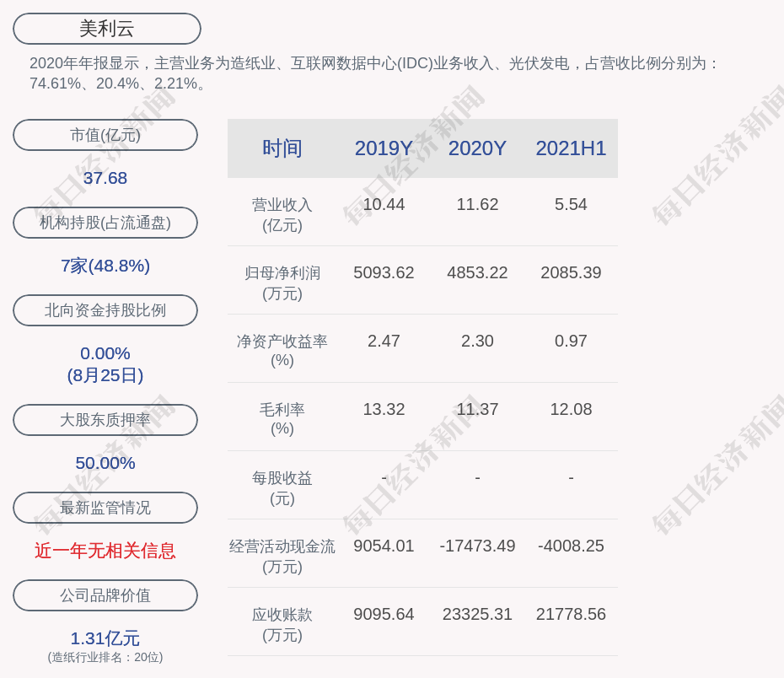
Task: Select revenue value 10.44
Action: pos(384,205)
